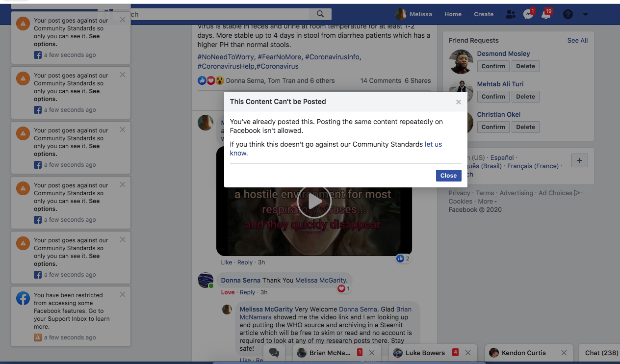Reply to the video comment

point(245,262)
